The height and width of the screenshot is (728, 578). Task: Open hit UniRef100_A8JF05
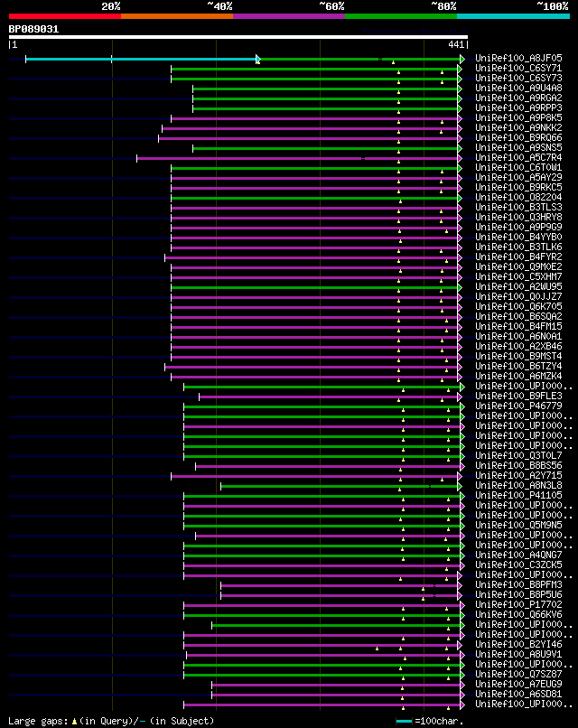[518, 58]
